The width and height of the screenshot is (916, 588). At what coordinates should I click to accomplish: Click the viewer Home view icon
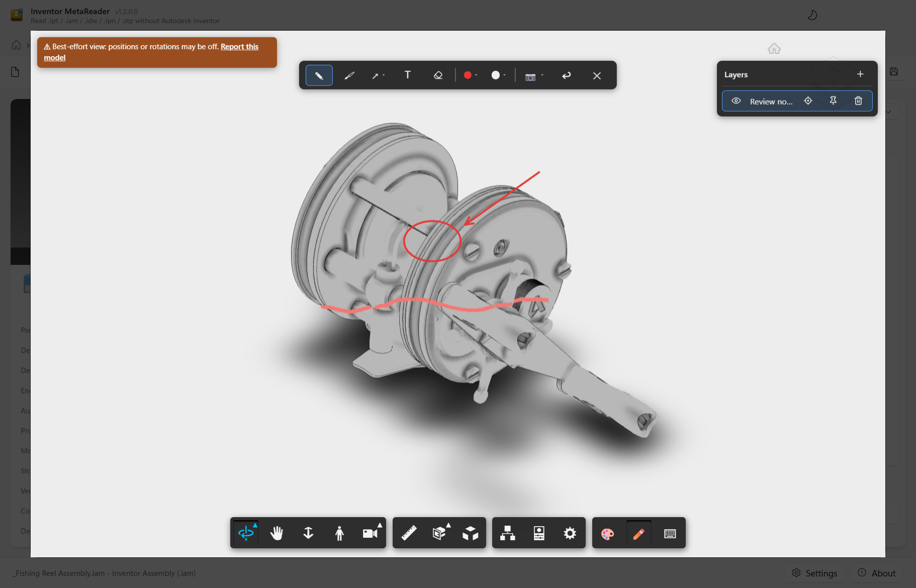point(774,49)
